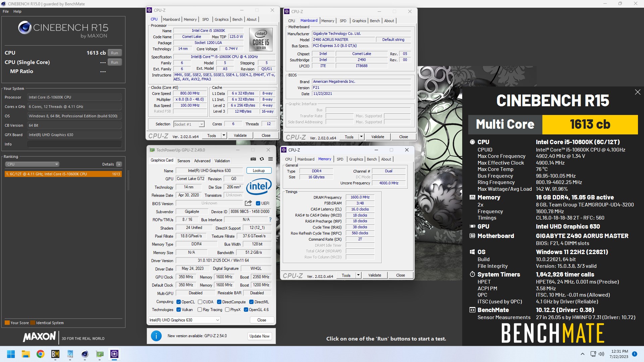Click the Intel logo in GPU-Z
Screen dimensions: 644x362
point(259,186)
